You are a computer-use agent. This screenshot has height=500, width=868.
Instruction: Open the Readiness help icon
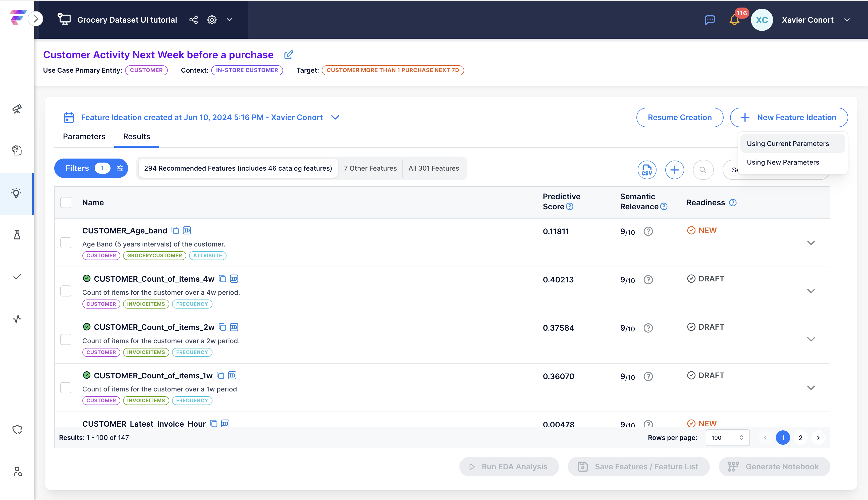click(x=732, y=203)
